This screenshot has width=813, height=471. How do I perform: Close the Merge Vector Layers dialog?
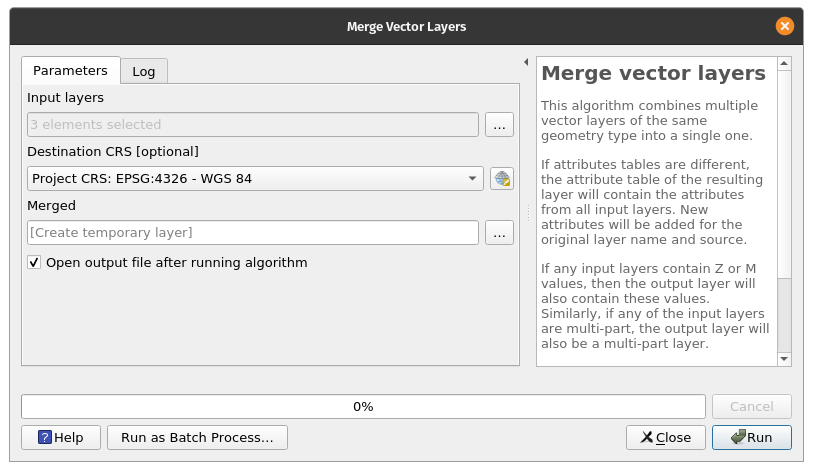786,26
